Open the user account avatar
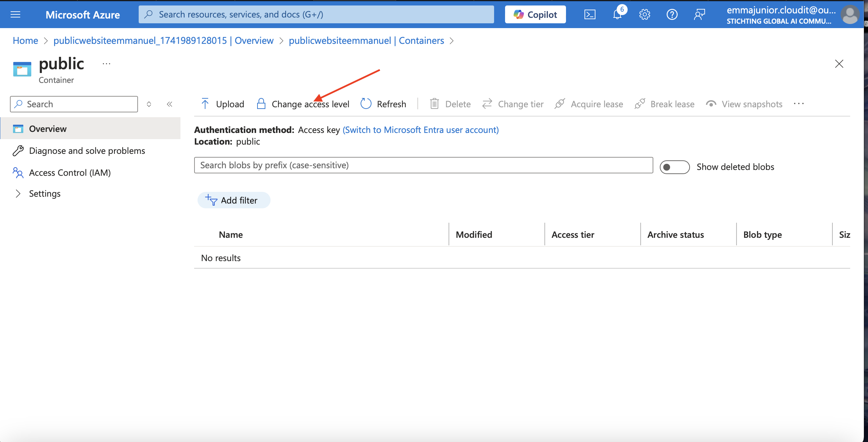Screen dimensions: 868x442 click(850, 15)
